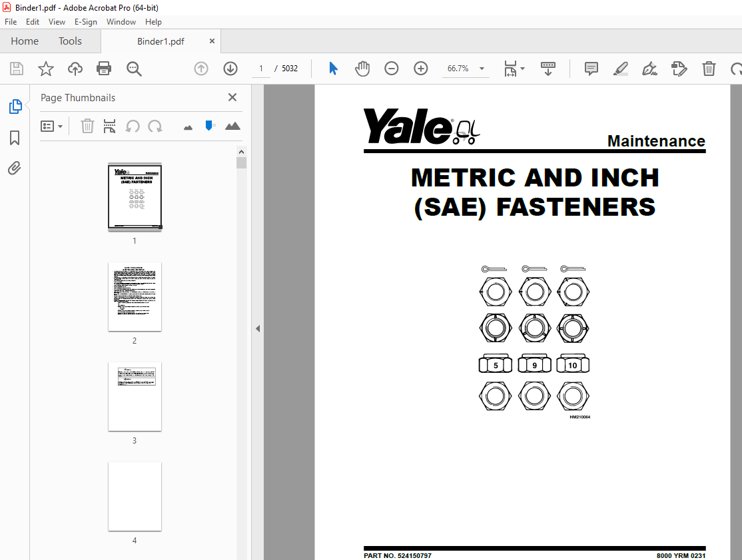Go to next page arrow icon

pyautogui.click(x=230, y=69)
